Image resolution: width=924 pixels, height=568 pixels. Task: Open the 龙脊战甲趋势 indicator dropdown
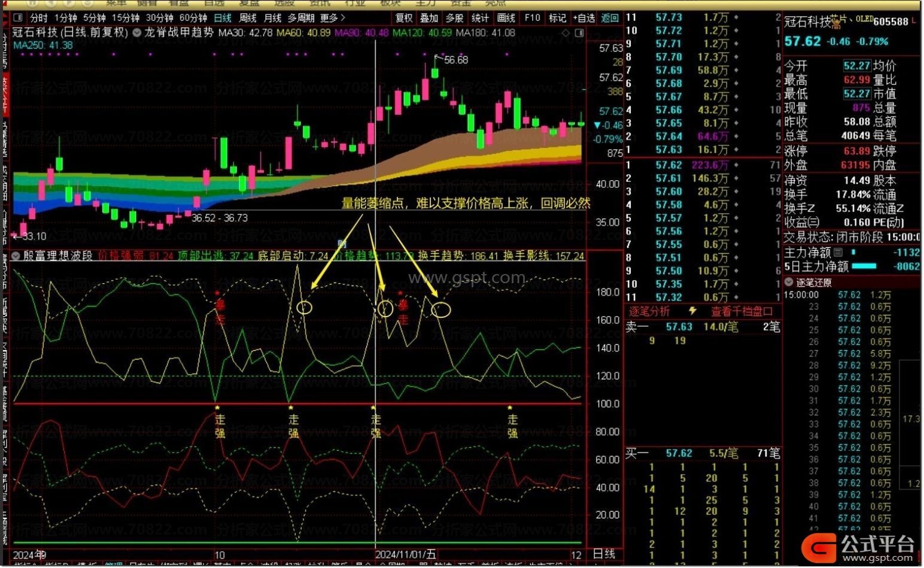pos(137,32)
